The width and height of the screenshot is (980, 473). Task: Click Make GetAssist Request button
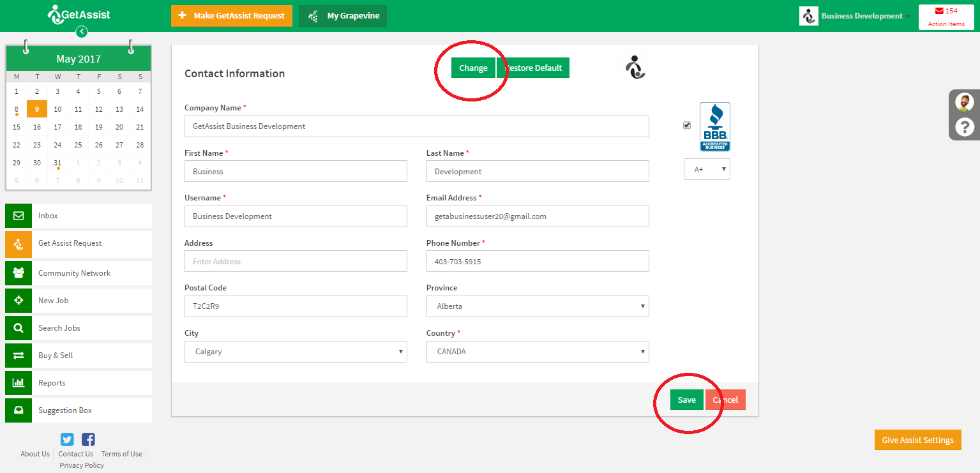click(232, 16)
